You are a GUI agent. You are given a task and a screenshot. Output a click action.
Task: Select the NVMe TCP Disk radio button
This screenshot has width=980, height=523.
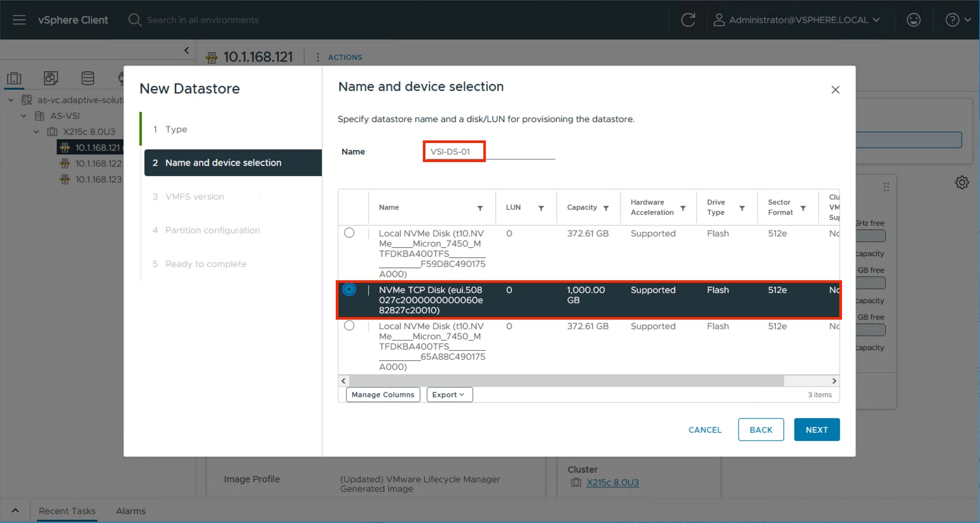349,289
